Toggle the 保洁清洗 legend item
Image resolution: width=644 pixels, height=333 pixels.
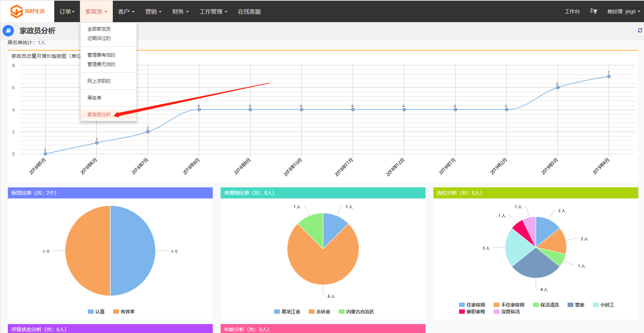pos(546,305)
